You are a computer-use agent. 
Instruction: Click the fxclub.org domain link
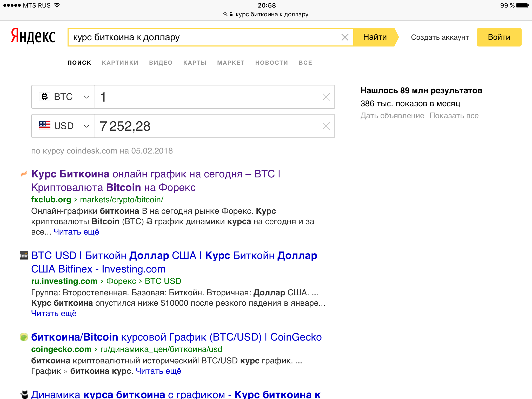coord(51,199)
